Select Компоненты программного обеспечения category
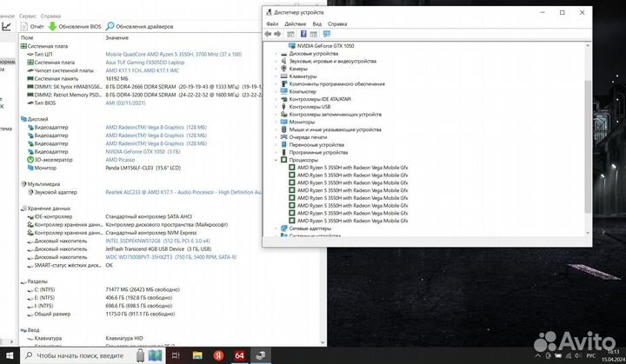The height and width of the screenshot is (364, 626). (337, 83)
